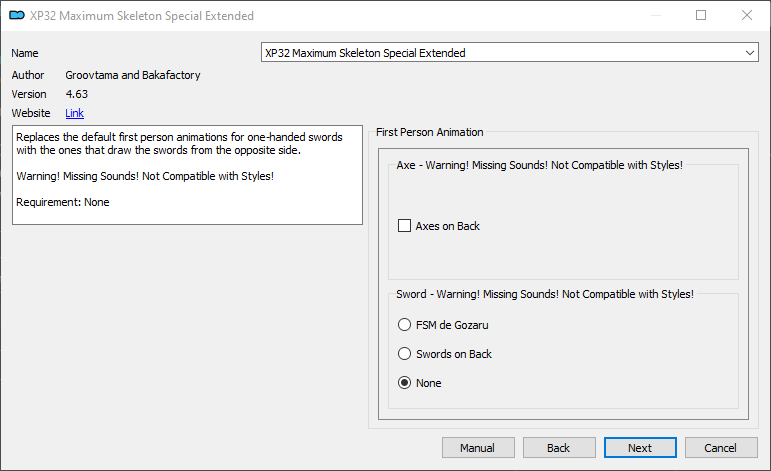Viewport: 771px width, 471px height.
Task: Click the First Person Animation group label
Action: (x=430, y=132)
